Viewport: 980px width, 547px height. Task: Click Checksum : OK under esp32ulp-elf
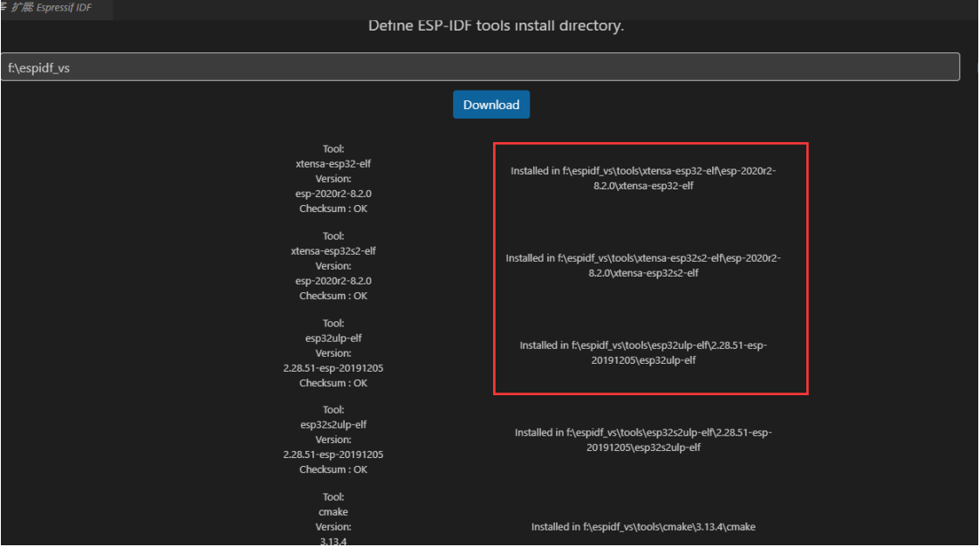333,383
